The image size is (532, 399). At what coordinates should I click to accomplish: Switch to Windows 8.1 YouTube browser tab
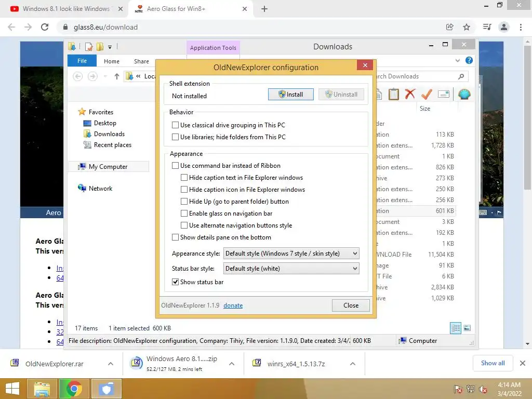(66, 9)
